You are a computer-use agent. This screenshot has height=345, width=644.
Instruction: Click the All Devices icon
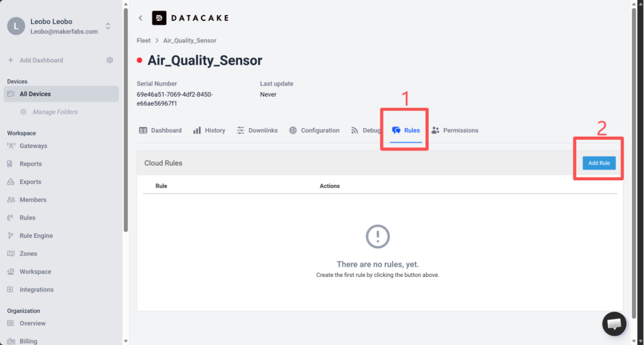[x=11, y=94]
